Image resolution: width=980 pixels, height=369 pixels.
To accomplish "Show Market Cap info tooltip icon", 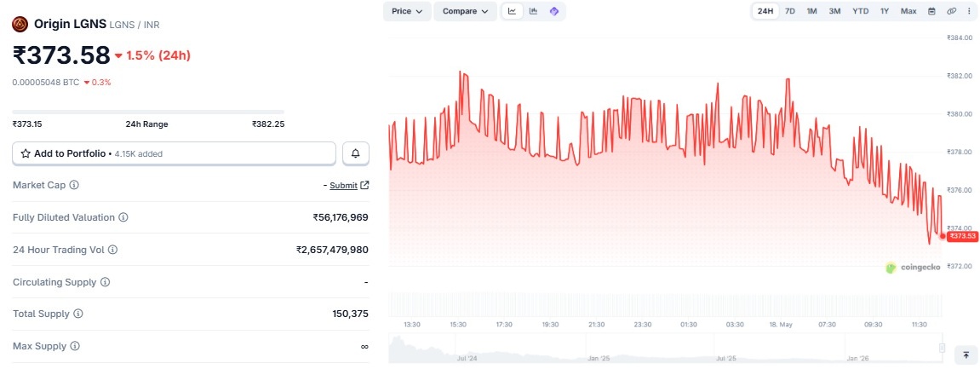I will point(74,185).
